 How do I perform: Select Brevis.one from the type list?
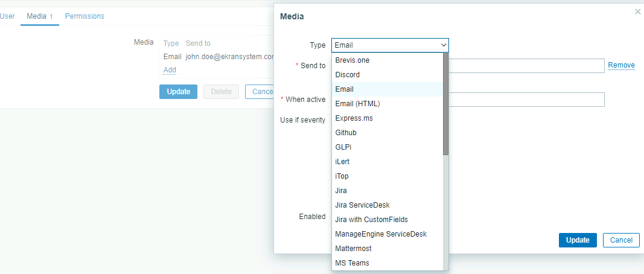[352, 60]
